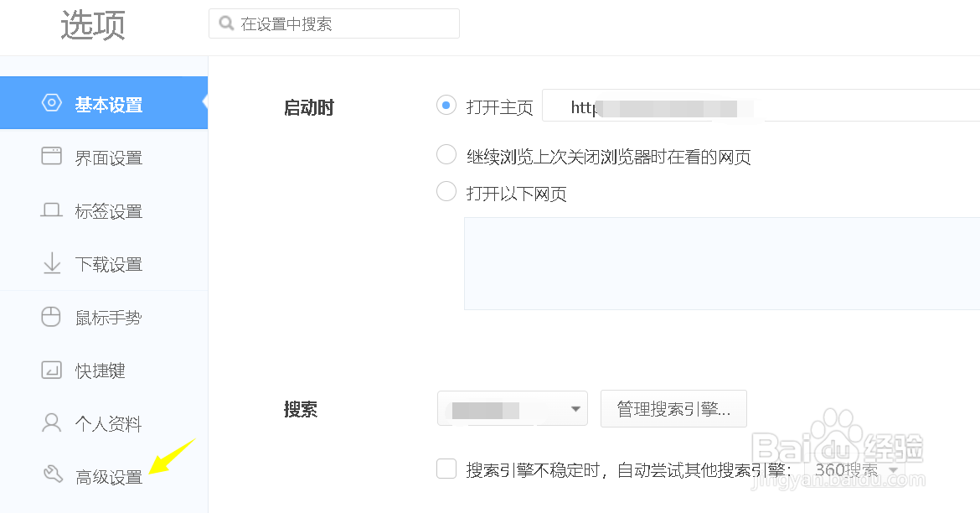
Task: Click the 个人资料 person icon
Action: 51,423
